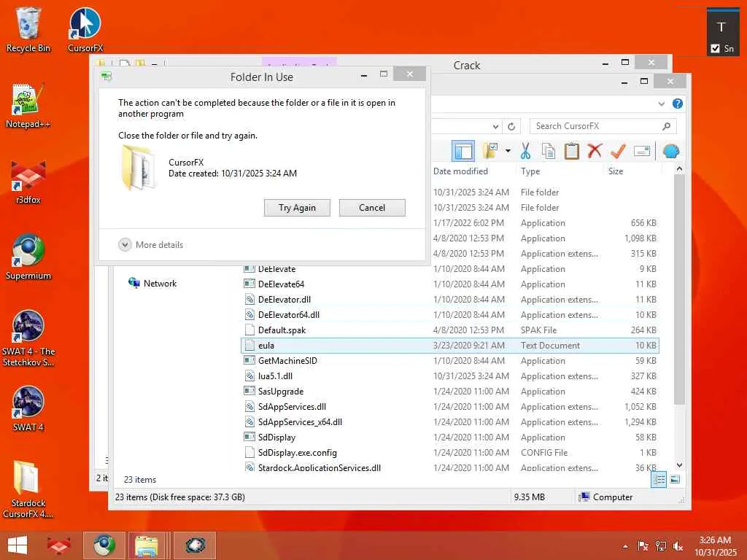Sort by Type column header
Image resolution: width=747 pixels, height=560 pixels.
(530, 171)
